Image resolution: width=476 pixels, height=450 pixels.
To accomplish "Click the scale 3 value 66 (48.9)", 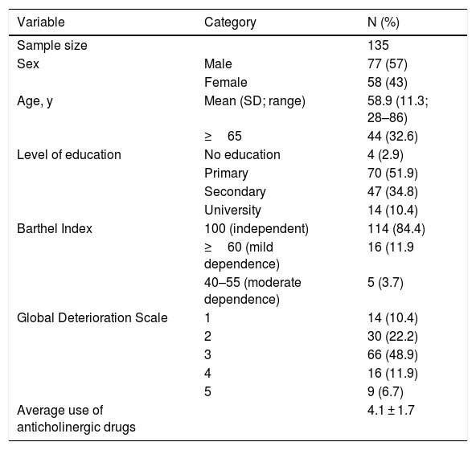I will click(392, 355).
